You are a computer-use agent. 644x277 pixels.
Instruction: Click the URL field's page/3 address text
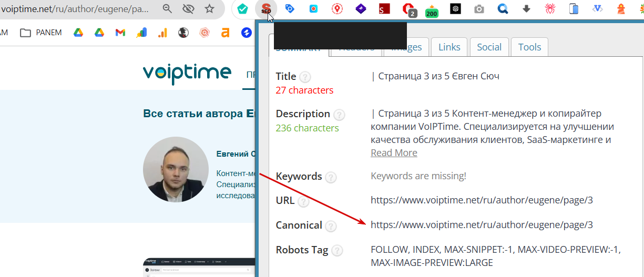(x=482, y=200)
